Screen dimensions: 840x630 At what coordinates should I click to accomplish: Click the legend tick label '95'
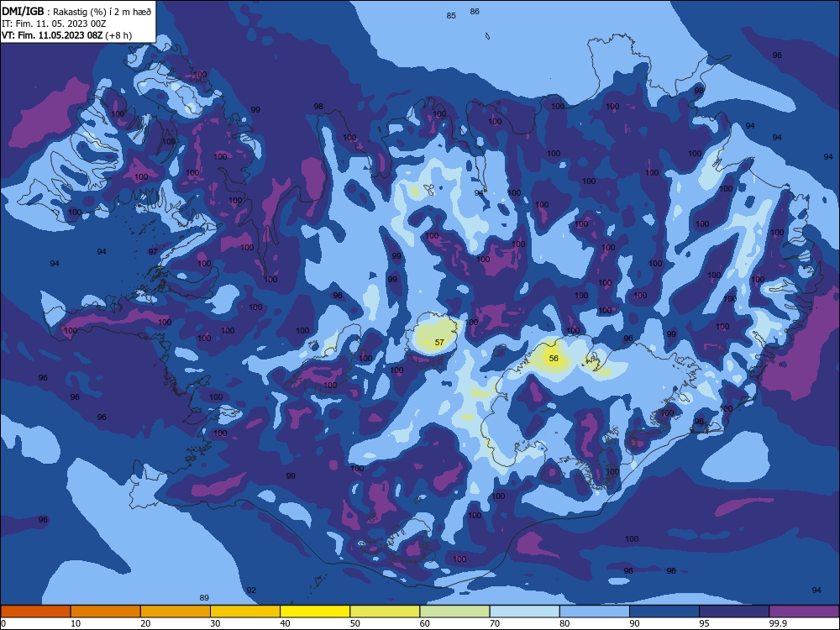pos(704,623)
